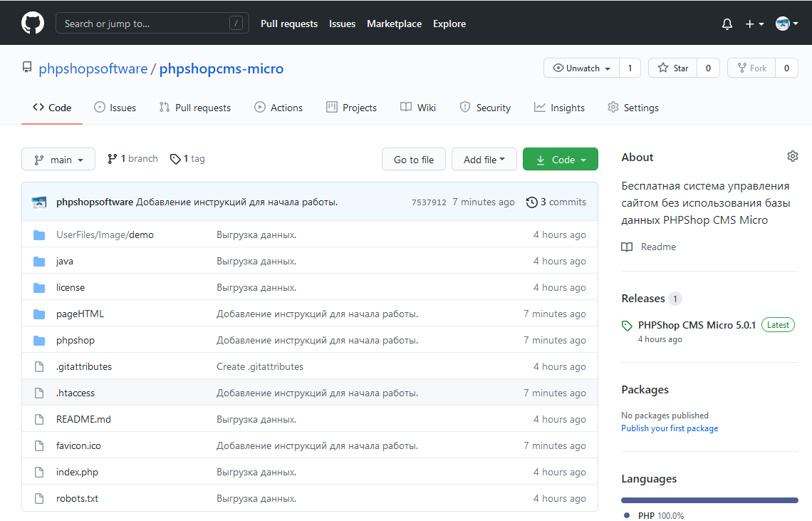The image size is (812, 521).
Task: Open the green Code download dropdown
Action: [561, 160]
